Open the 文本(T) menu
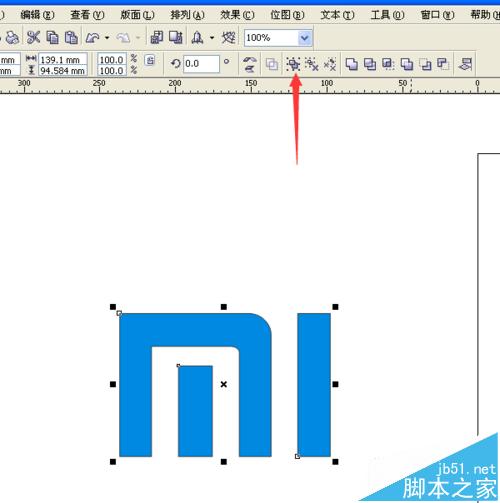The image size is (500, 503). (337, 15)
